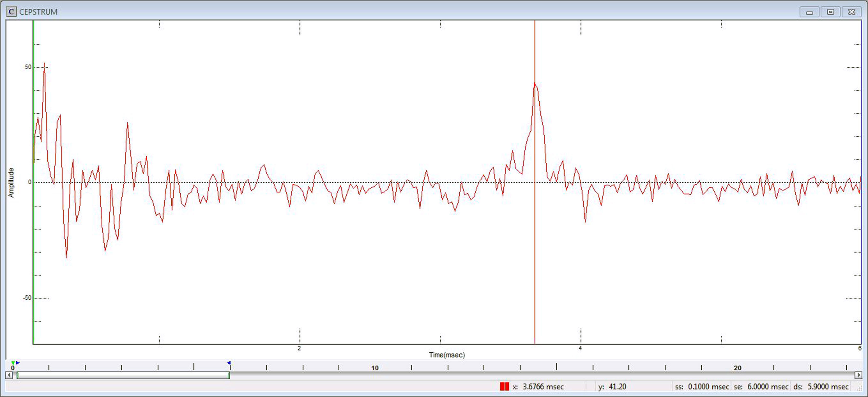Click the right scroll arrow of scrollbar
Viewport: 868px width, 397px height.
point(858,375)
